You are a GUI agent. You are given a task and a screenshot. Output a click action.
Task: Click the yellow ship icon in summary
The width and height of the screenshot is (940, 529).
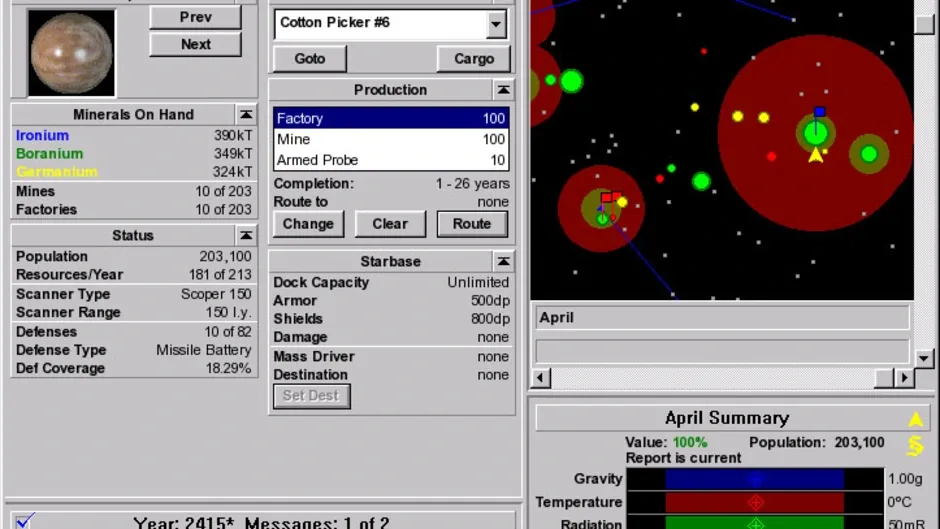pyautogui.click(x=915, y=419)
